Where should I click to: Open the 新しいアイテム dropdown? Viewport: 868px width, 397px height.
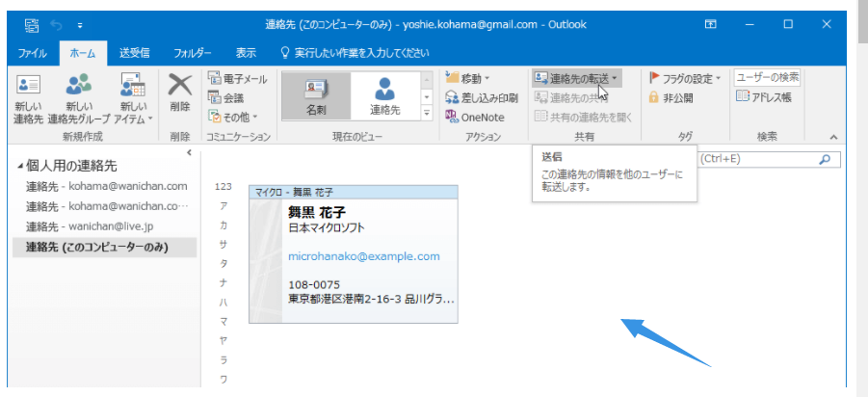(x=133, y=98)
